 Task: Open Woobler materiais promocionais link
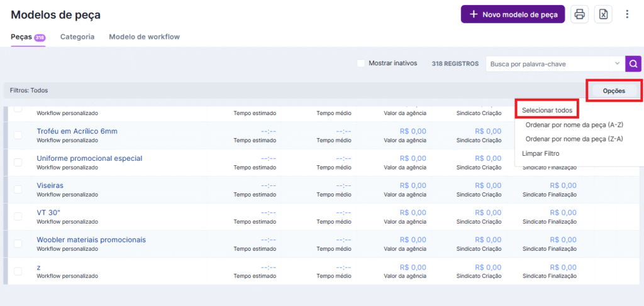coord(91,239)
